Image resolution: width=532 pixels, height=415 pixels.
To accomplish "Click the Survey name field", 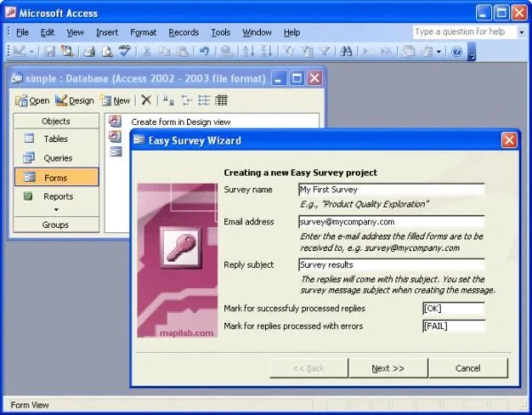I will (x=392, y=190).
